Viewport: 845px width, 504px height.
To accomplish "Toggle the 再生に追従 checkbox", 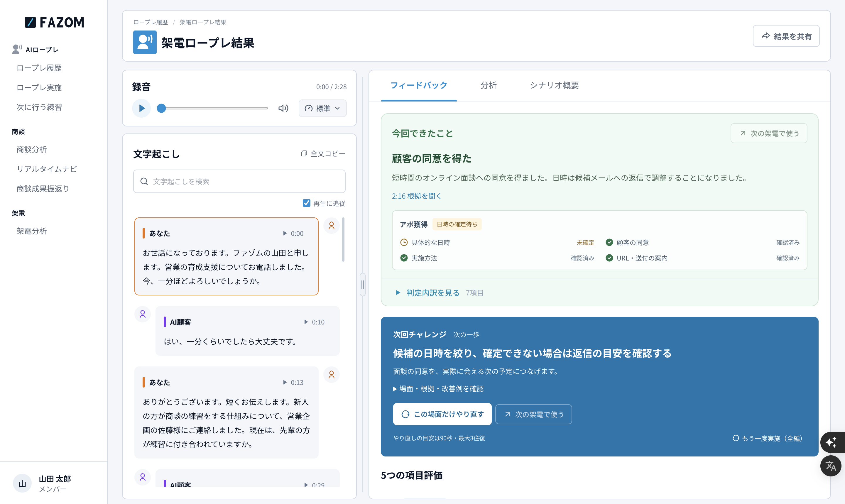I will [306, 203].
